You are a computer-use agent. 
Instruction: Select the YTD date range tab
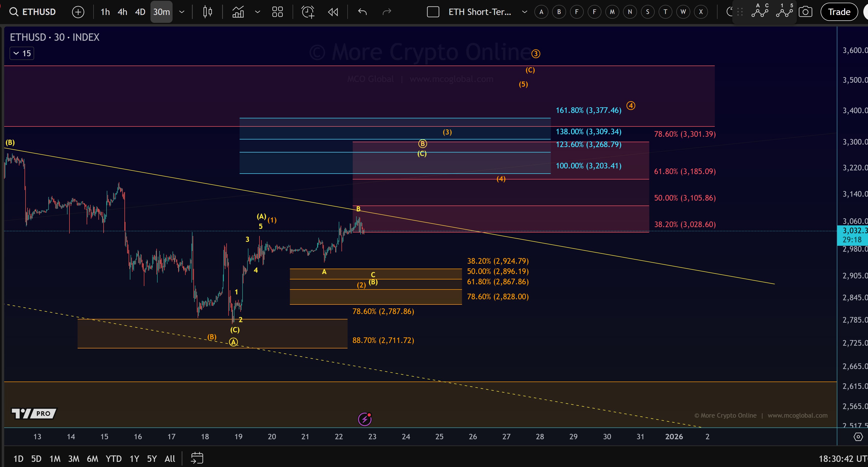113,458
